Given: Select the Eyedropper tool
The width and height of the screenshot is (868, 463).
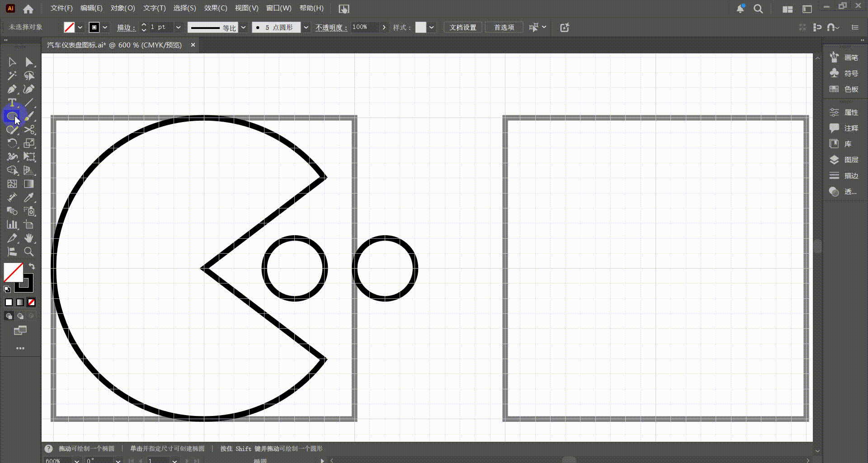Looking at the screenshot, I should point(29,198).
